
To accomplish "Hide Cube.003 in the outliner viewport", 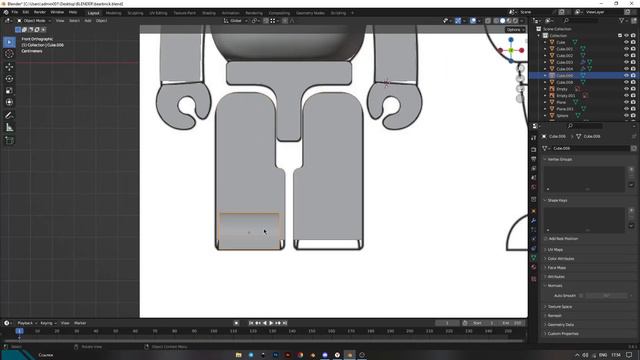I will [626, 62].
